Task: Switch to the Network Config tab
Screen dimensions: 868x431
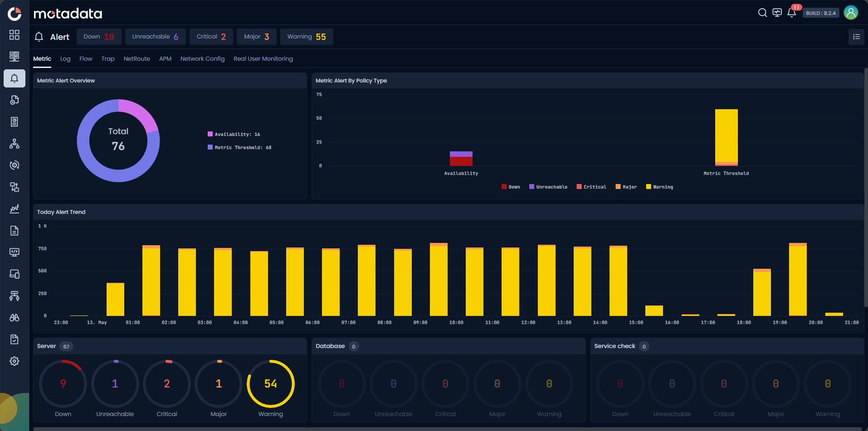Action: click(203, 59)
